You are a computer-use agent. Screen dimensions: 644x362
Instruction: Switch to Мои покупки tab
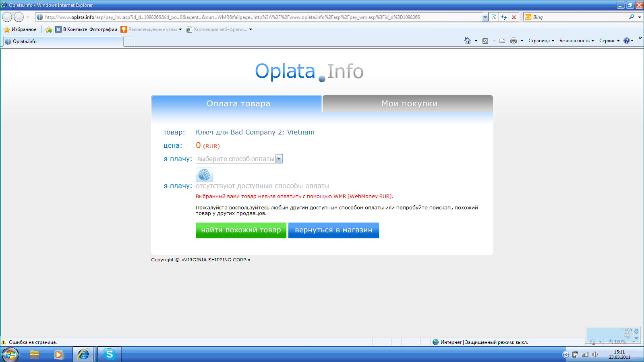tap(408, 103)
